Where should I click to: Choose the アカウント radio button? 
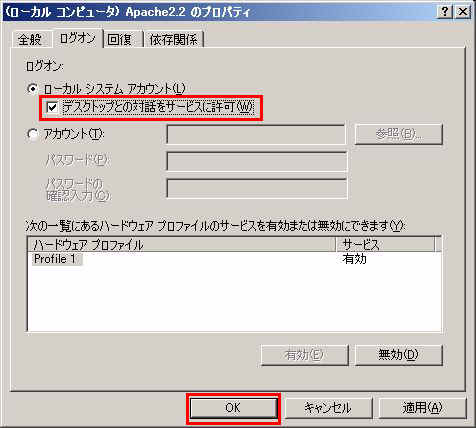(x=32, y=134)
